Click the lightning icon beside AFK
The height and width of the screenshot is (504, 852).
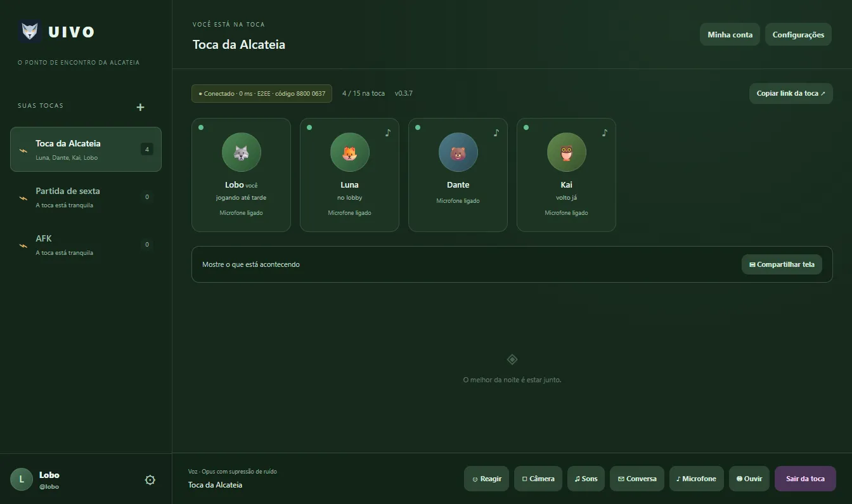point(23,245)
